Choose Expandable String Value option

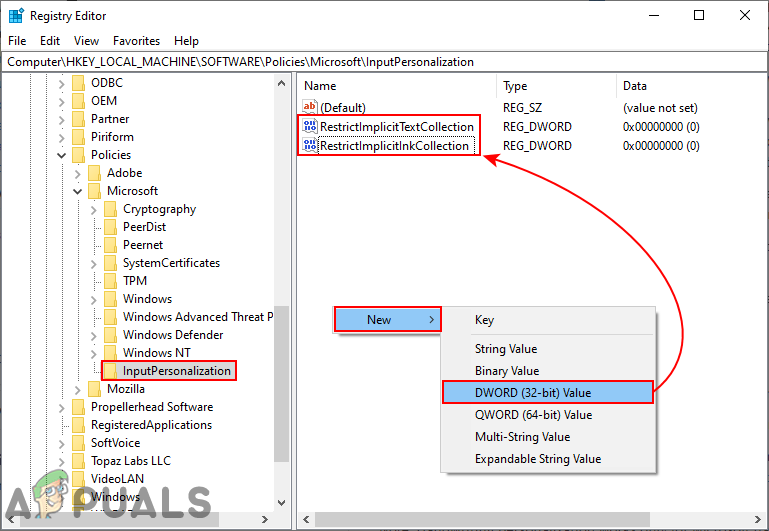pos(548,459)
